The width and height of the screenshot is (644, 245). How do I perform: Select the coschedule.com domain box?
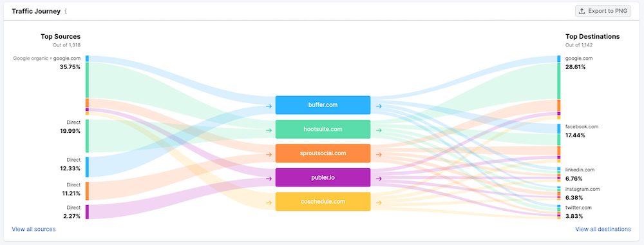[x=323, y=202]
